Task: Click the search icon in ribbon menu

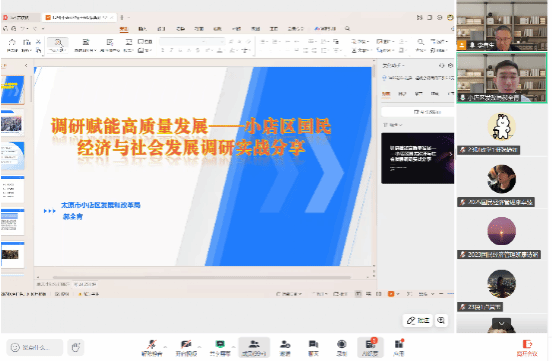Action: pos(347,29)
